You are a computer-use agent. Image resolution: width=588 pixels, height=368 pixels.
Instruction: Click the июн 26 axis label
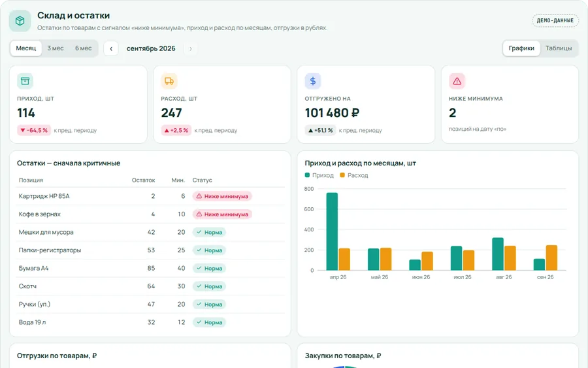pos(421,277)
